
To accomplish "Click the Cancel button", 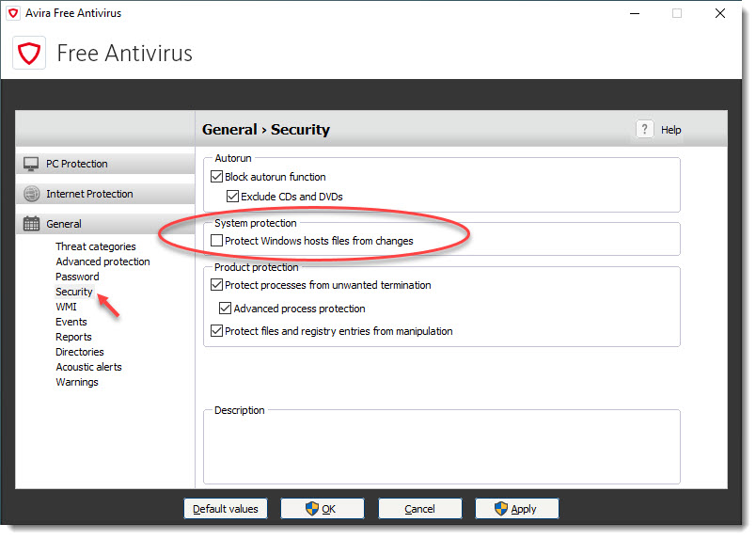I will tap(420, 509).
